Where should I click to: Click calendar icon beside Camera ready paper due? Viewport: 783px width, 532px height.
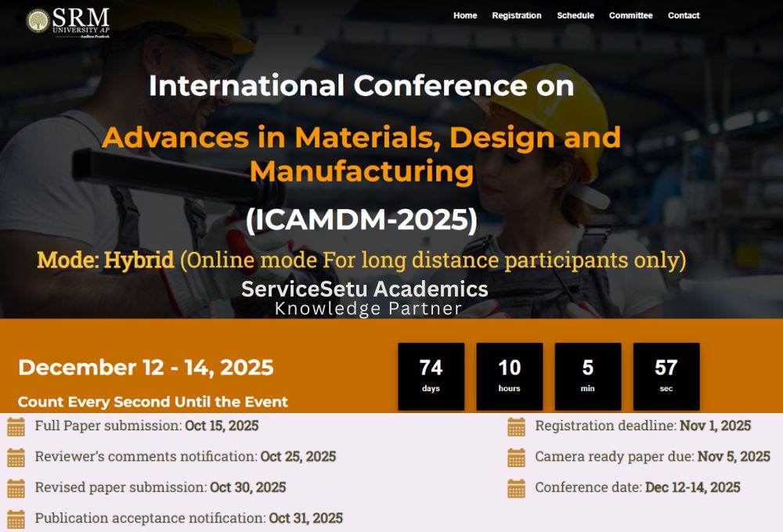tap(516, 457)
